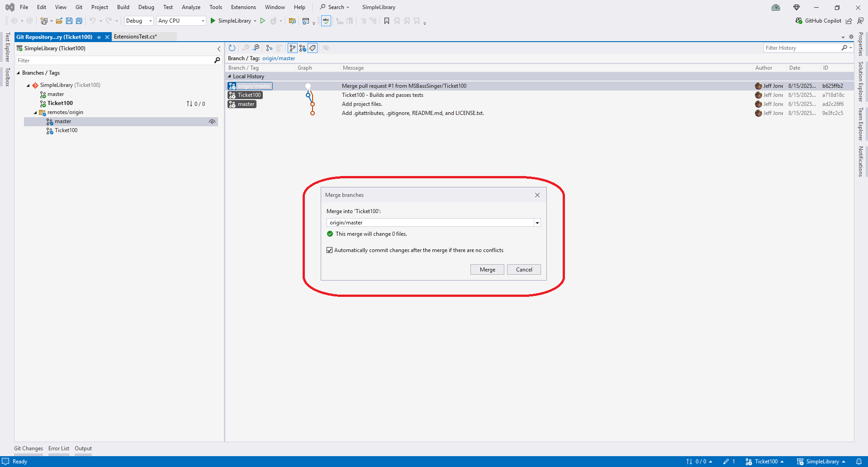Click the Redo arrow icon

(x=109, y=21)
